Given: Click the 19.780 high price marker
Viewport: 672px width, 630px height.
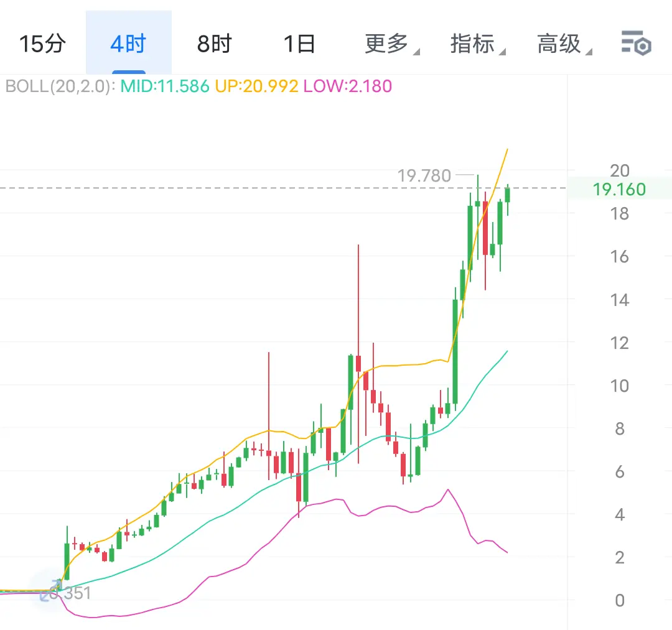Looking at the screenshot, I should point(424,175).
